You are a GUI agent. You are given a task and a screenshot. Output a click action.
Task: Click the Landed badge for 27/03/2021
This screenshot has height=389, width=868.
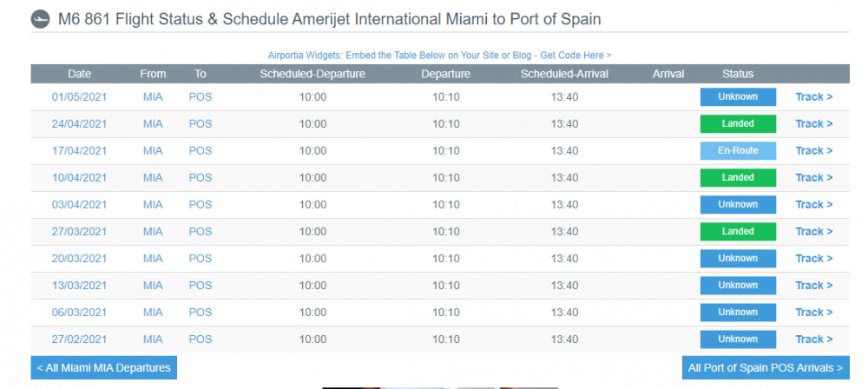click(738, 232)
